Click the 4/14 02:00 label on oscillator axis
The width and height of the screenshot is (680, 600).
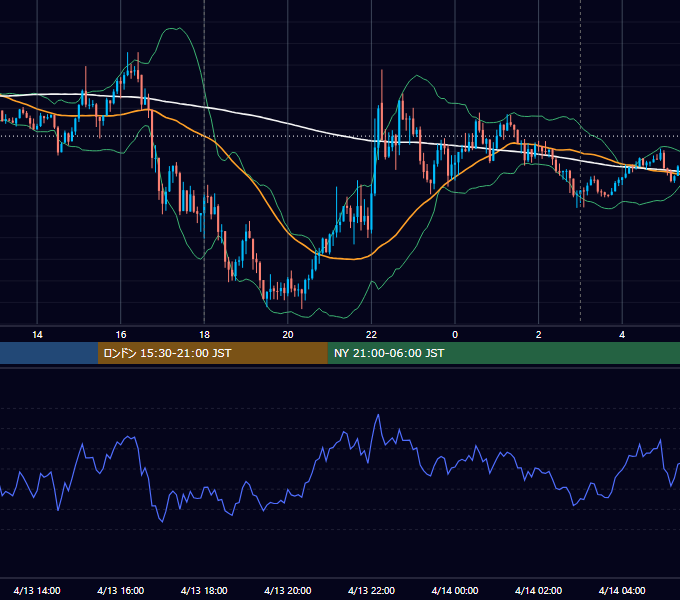click(538, 590)
